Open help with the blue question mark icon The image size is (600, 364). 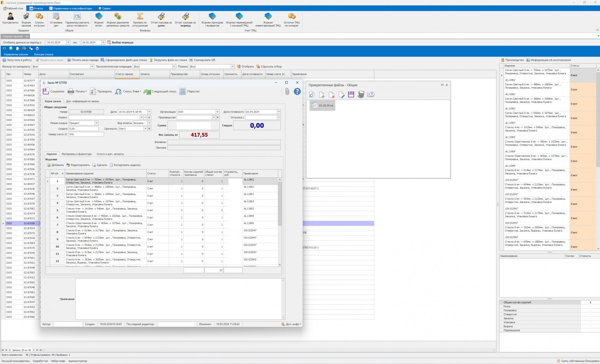pos(297,91)
